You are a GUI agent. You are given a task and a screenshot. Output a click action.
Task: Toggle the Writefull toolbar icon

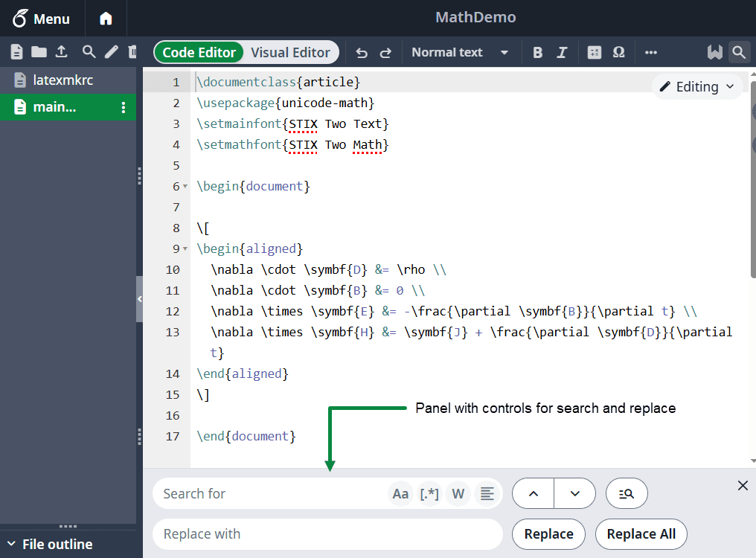pyautogui.click(x=714, y=53)
